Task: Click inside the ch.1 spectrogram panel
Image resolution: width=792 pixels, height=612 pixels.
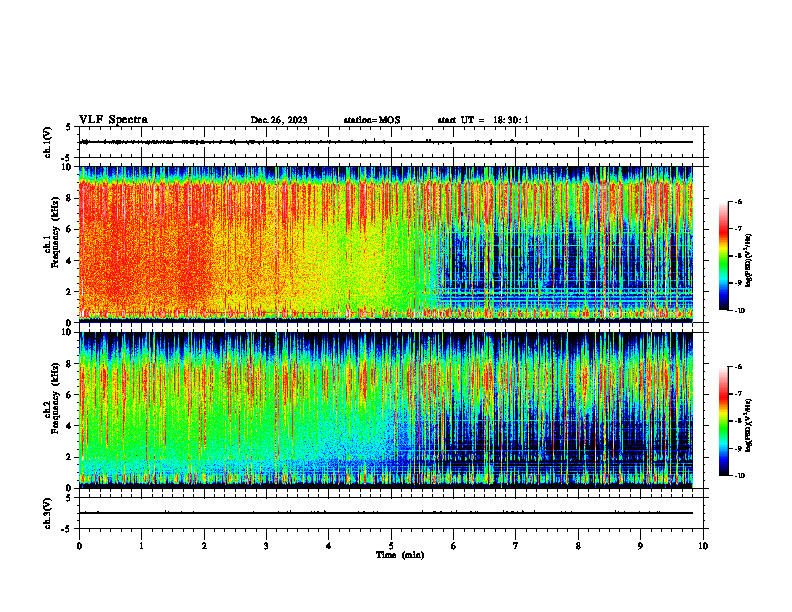Action: [x=386, y=244]
